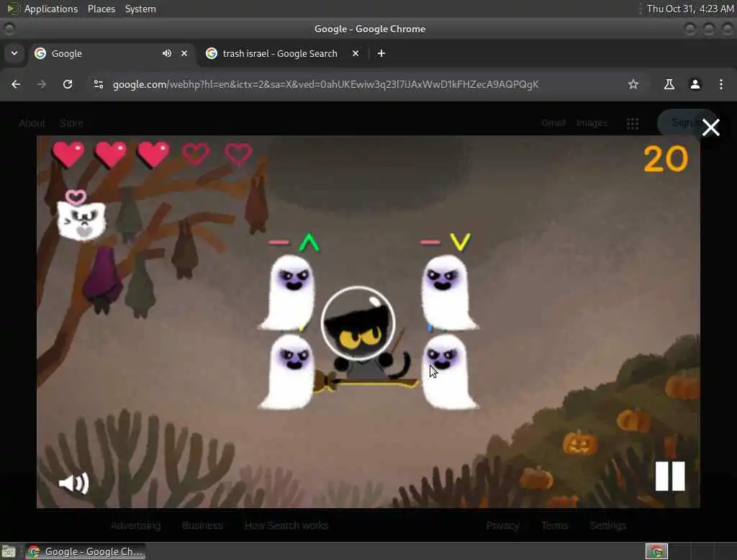Image resolution: width=737 pixels, height=560 pixels.
Task: Click the first empty heart outline
Action: (x=196, y=154)
